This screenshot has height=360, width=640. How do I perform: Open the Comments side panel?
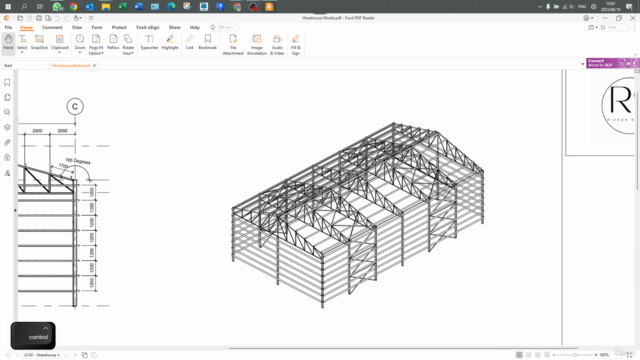(x=7, y=112)
